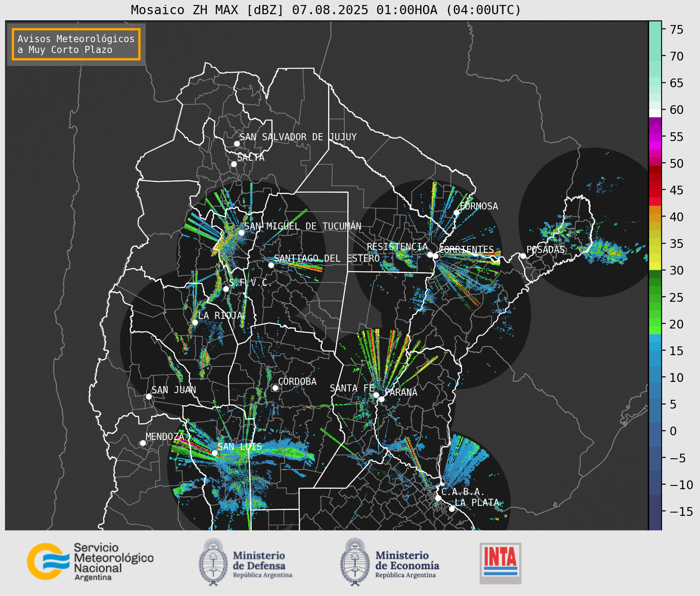
Task: Click the SAN SALVADOR DE JUJUY label
Action: coord(298,137)
